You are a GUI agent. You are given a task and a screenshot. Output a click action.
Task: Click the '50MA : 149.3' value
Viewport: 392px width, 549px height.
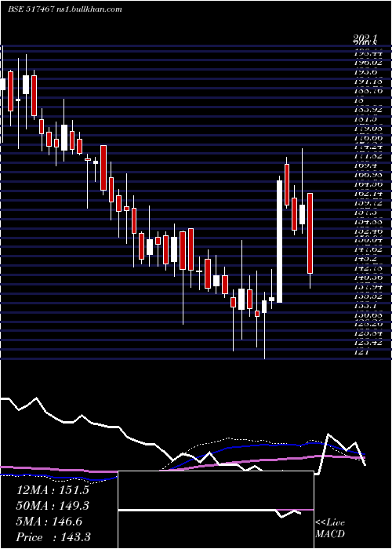click(x=53, y=505)
